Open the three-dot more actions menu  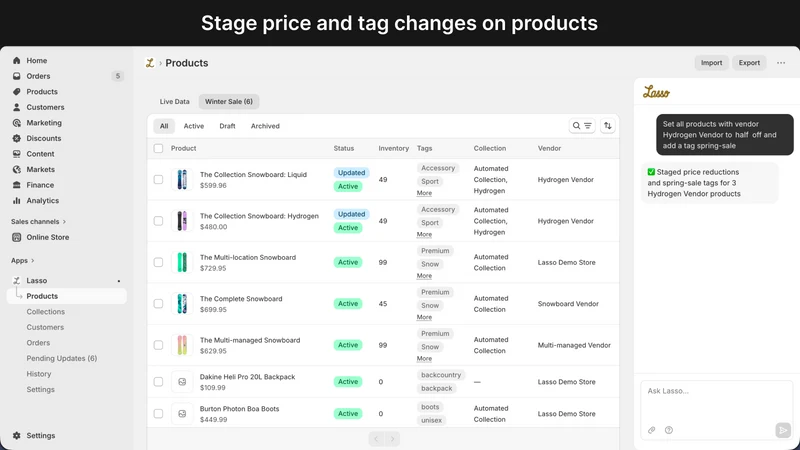coord(781,63)
